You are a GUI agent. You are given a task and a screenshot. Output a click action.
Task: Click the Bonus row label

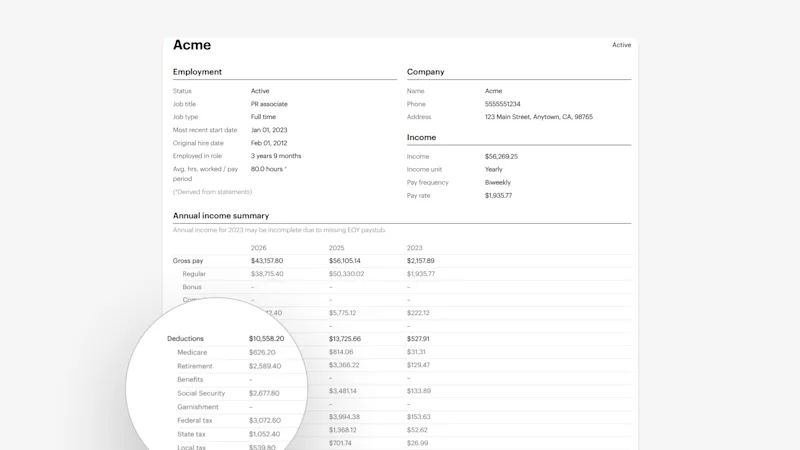192,287
